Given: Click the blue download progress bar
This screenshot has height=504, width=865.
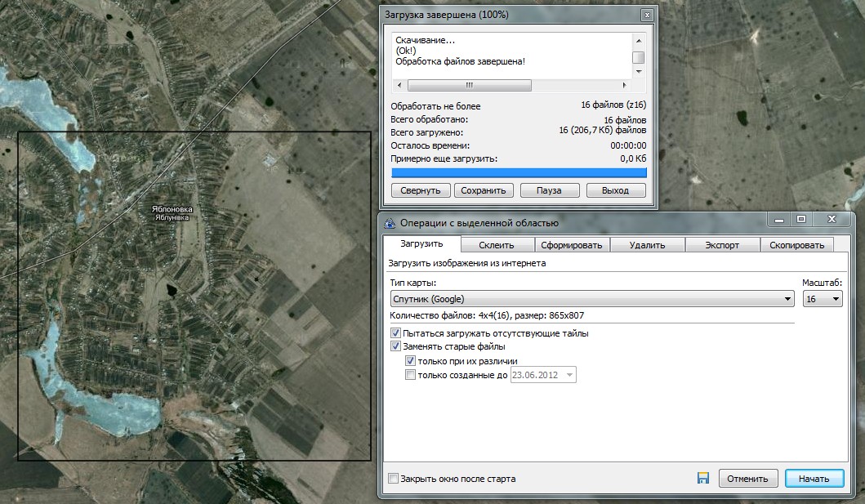Looking at the screenshot, I should click(x=519, y=173).
